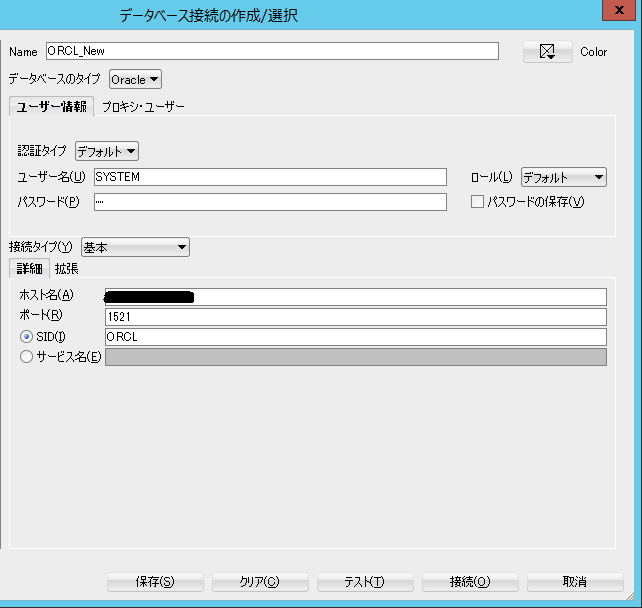642x608 pixels.
Task: Click the クリア(C) button
Action: pos(260,582)
